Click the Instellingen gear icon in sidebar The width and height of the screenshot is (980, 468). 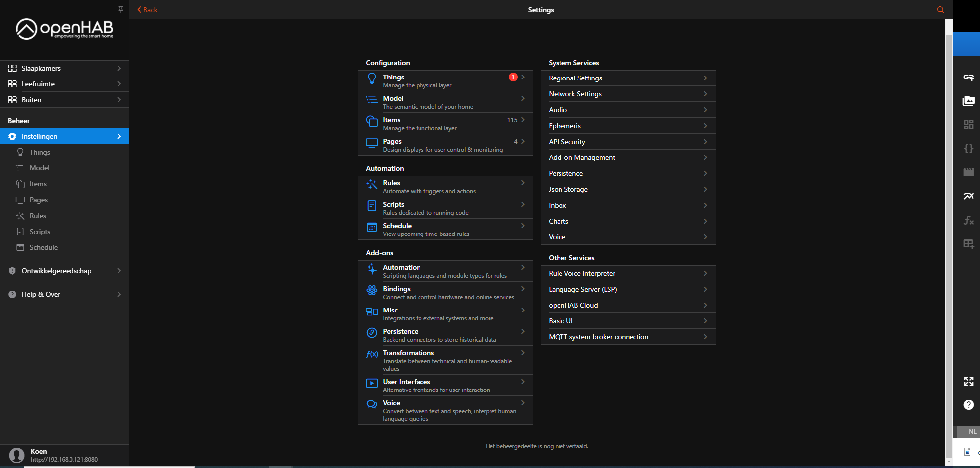click(x=12, y=136)
